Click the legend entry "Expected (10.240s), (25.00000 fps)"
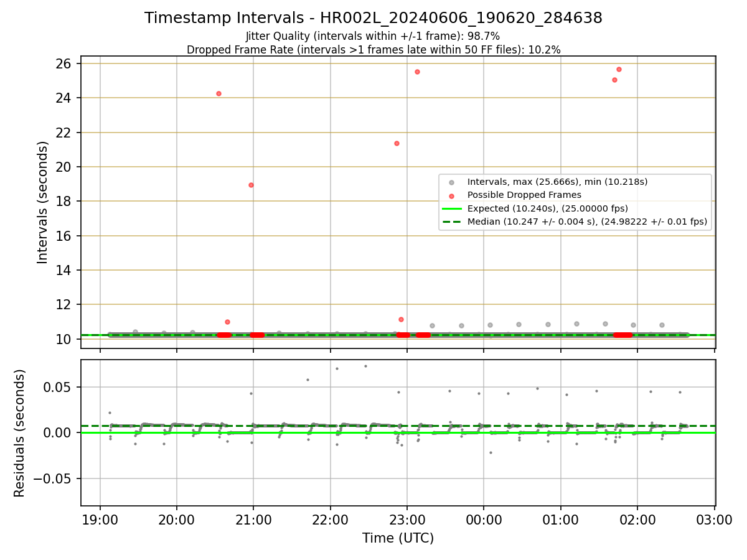Screen dimensions: 747x560 548,208
